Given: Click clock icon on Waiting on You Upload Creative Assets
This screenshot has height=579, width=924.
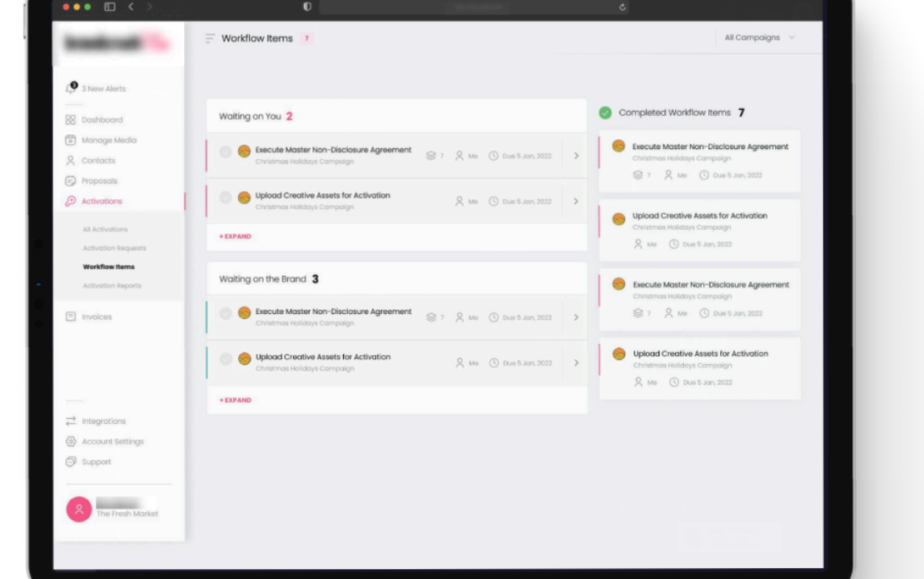Looking at the screenshot, I should point(494,201).
